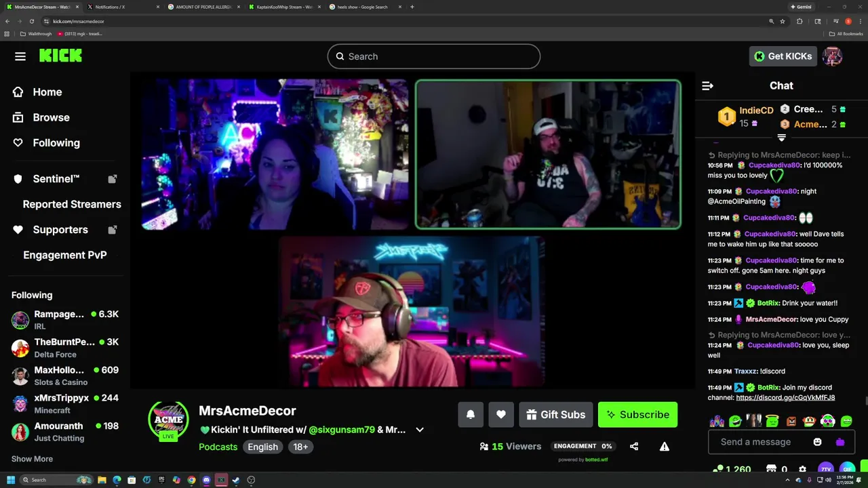
Task: Open the user profile avatar menu
Action: pyautogui.click(x=832, y=56)
